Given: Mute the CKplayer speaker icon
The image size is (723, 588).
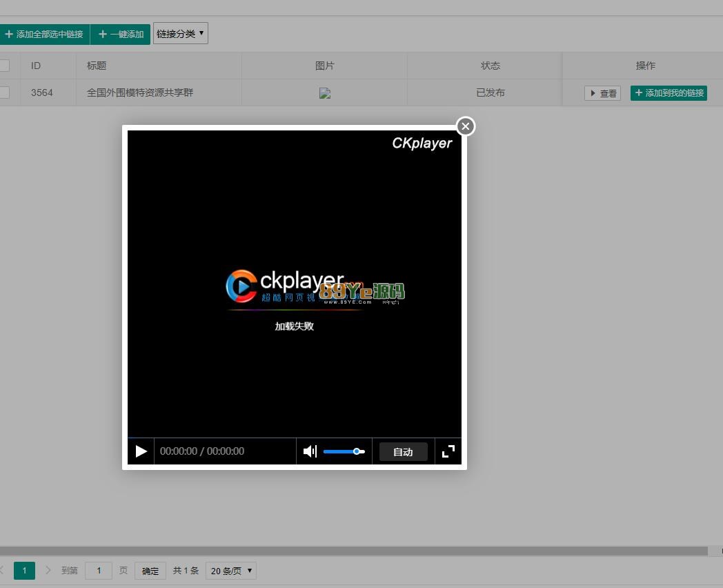Looking at the screenshot, I should tap(310, 451).
